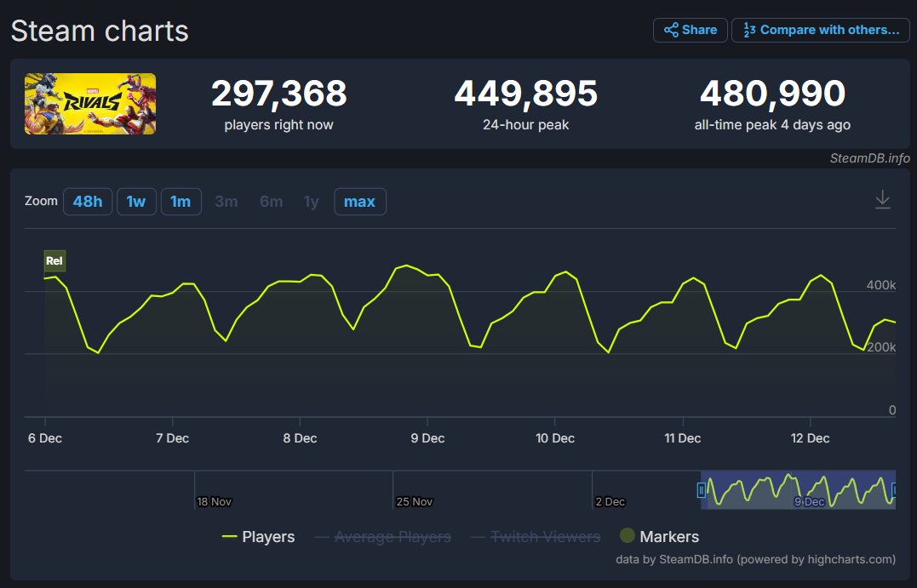Click the 200k y-axis label
This screenshot has height=588, width=917.
point(880,347)
